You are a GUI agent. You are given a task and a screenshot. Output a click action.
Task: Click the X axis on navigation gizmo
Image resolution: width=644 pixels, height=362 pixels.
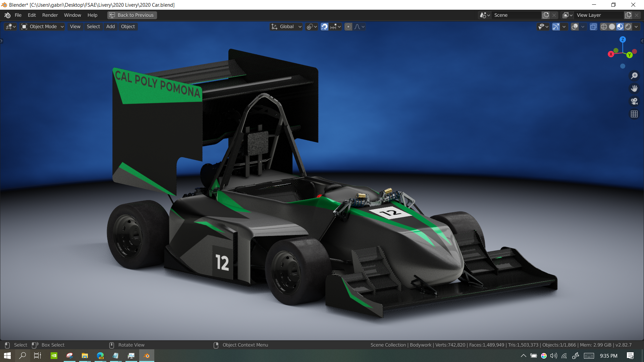(611, 54)
